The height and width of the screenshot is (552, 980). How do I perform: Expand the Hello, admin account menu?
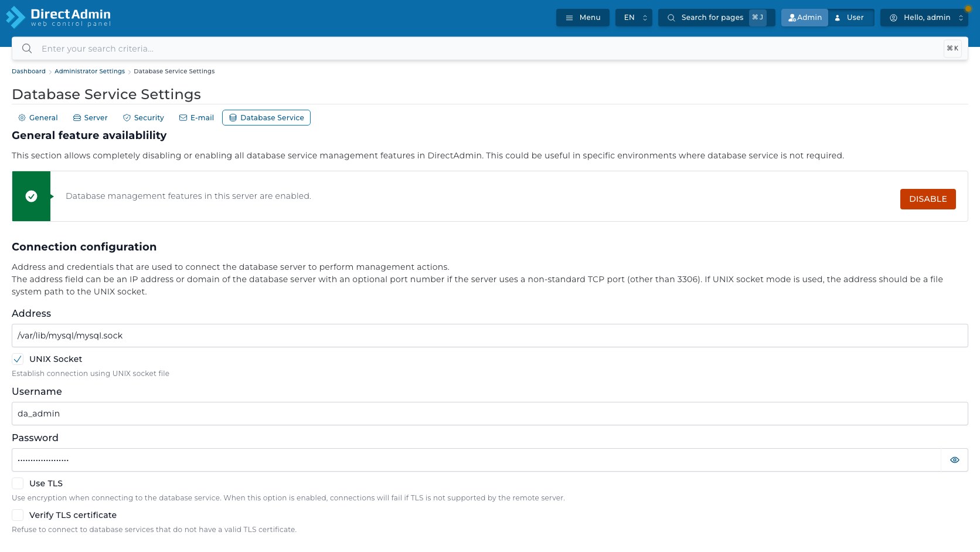(924, 18)
